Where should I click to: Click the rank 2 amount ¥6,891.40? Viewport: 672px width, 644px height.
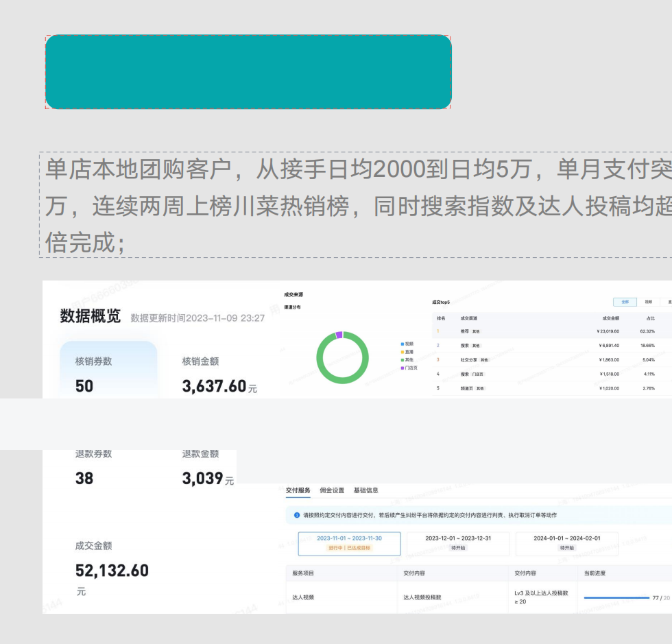[x=609, y=346]
